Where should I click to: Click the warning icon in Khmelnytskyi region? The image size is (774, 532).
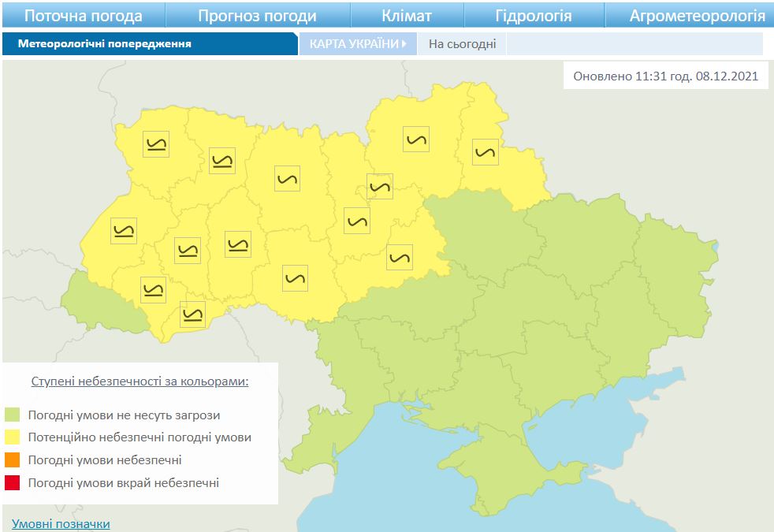pyautogui.click(x=237, y=244)
